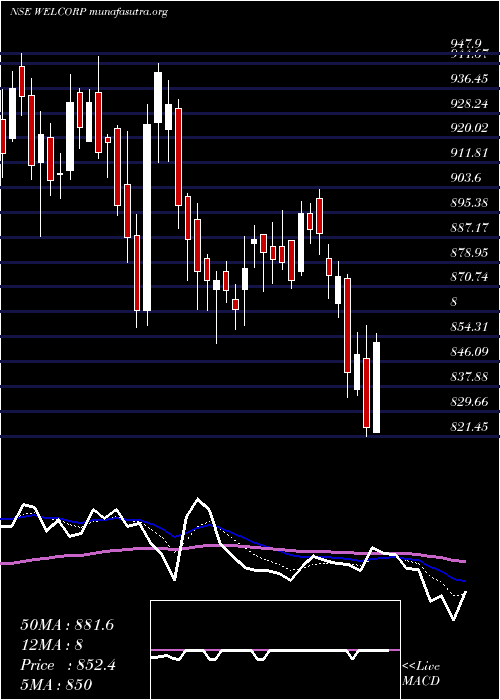Image resolution: width=500 pixels, height=700 pixels.
Task: Select the 854.31 price label
Action: tap(469, 327)
